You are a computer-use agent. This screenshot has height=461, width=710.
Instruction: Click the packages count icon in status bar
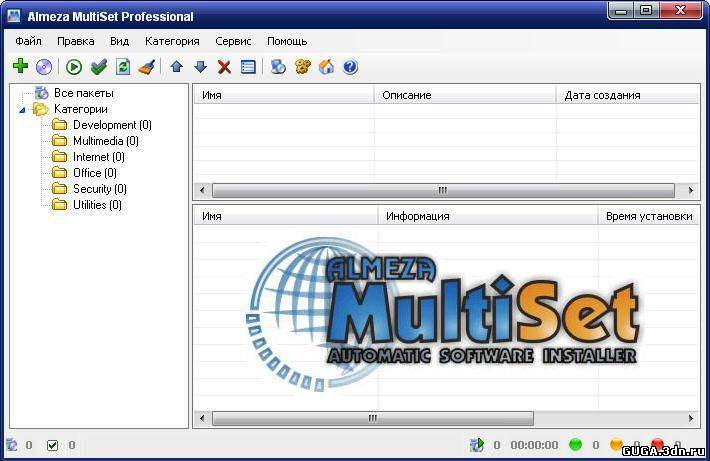pyautogui.click(x=12, y=445)
